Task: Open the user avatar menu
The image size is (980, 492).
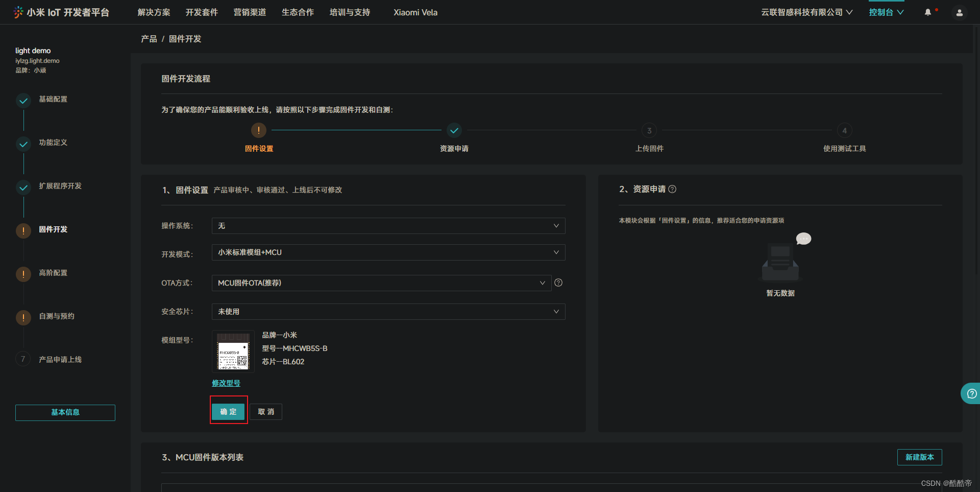Action: 960,13
